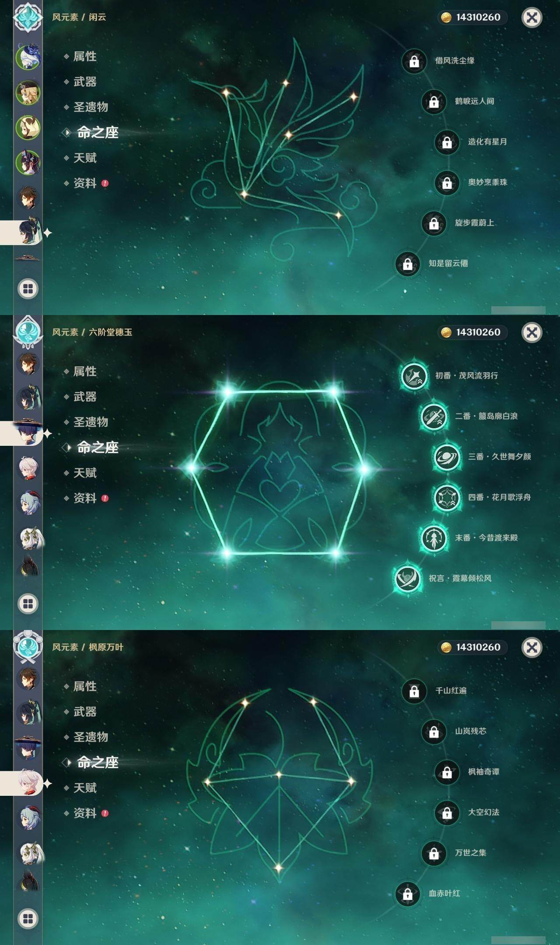The height and width of the screenshot is (945, 560).
Task: Click the 血赤叶红 lock icon
Action: pyautogui.click(x=407, y=894)
